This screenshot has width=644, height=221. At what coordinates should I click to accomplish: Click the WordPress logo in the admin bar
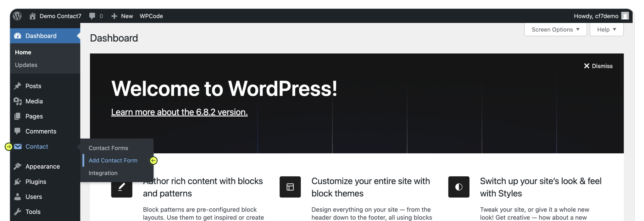pos(17,16)
